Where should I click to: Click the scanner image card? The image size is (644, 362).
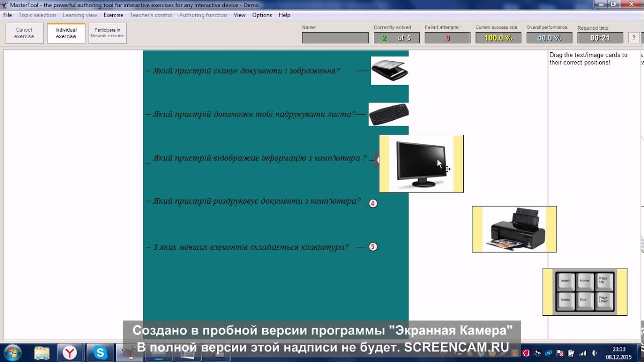[390, 70]
